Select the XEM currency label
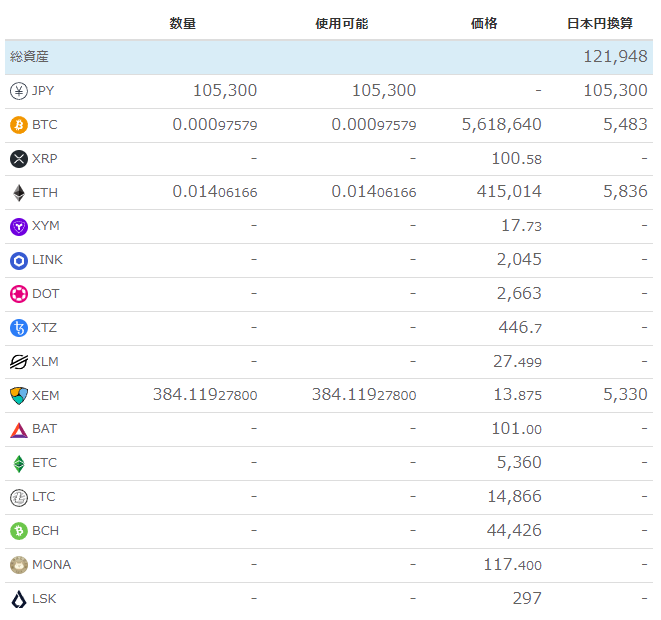 click(46, 396)
